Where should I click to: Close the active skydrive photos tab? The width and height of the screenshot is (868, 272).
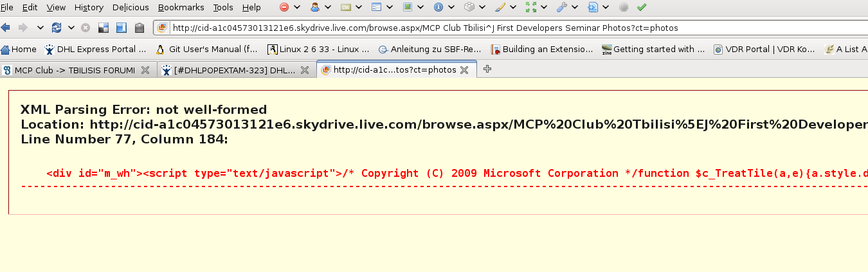pyautogui.click(x=464, y=70)
